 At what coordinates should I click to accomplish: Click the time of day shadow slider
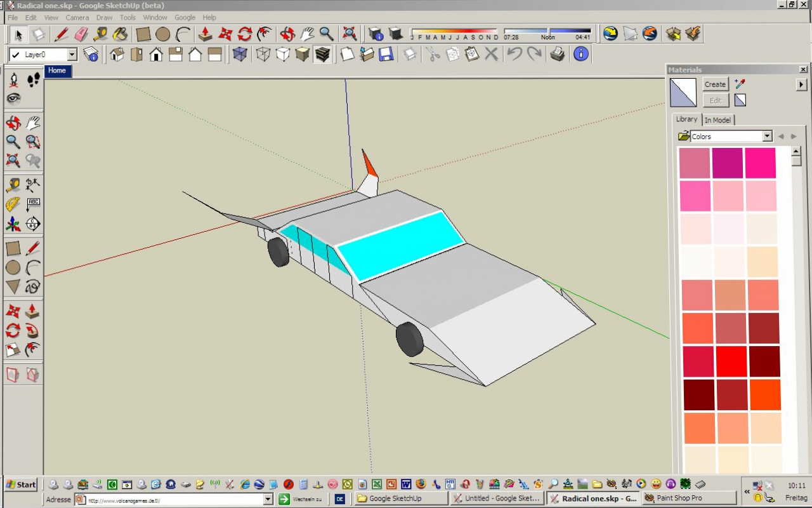(548, 30)
